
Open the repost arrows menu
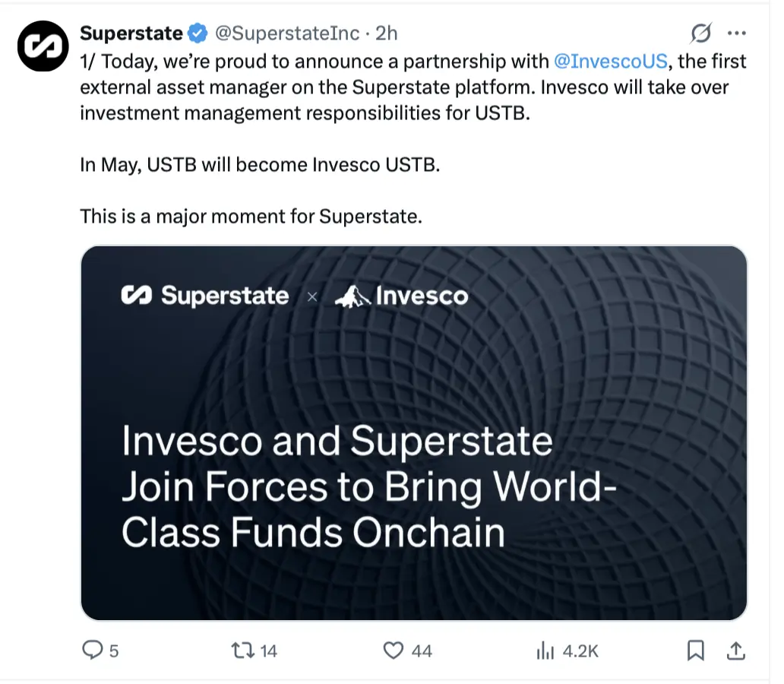242,651
